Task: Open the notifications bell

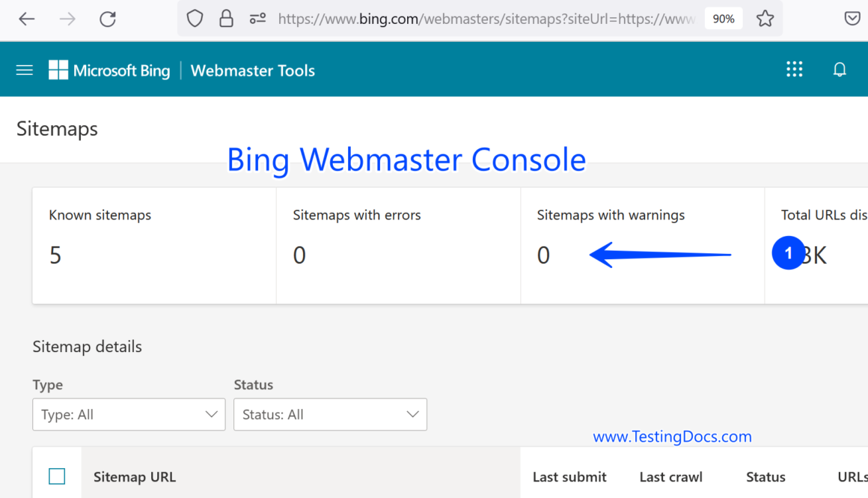Action: 840,70
